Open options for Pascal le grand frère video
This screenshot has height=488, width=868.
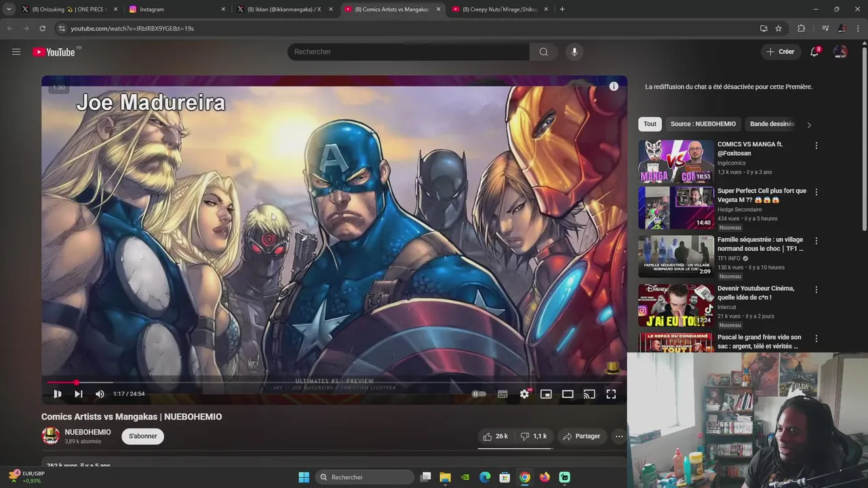[816, 338]
